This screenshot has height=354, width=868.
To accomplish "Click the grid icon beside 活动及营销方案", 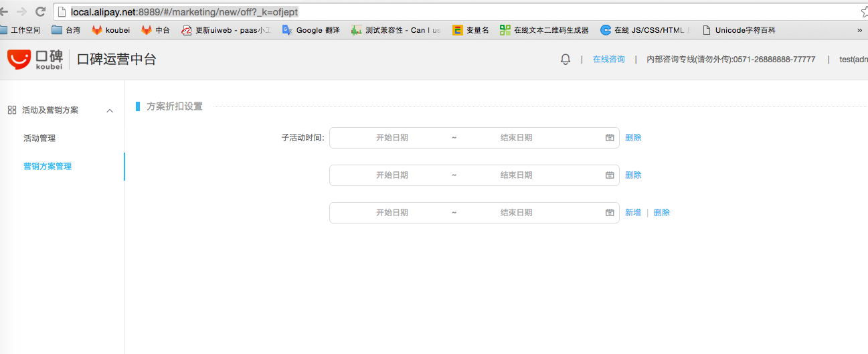I will click(x=12, y=110).
